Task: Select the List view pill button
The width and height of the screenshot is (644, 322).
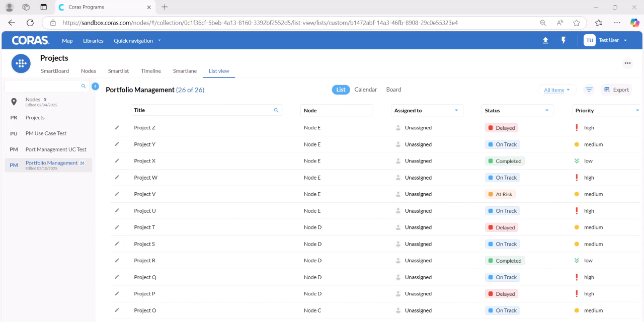Action: [x=341, y=90]
